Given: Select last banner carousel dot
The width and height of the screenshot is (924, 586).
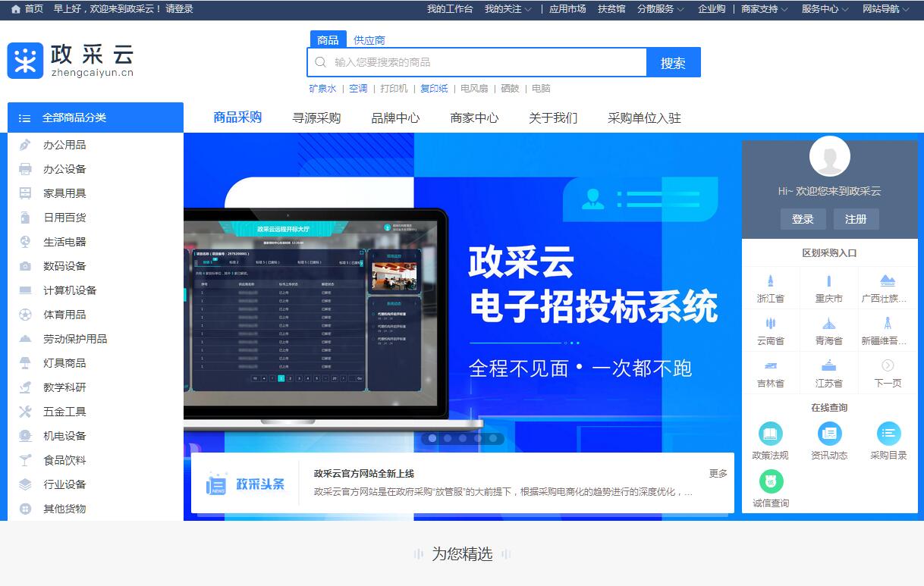Looking at the screenshot, I should pyautogui.click(x=493, y=438).
